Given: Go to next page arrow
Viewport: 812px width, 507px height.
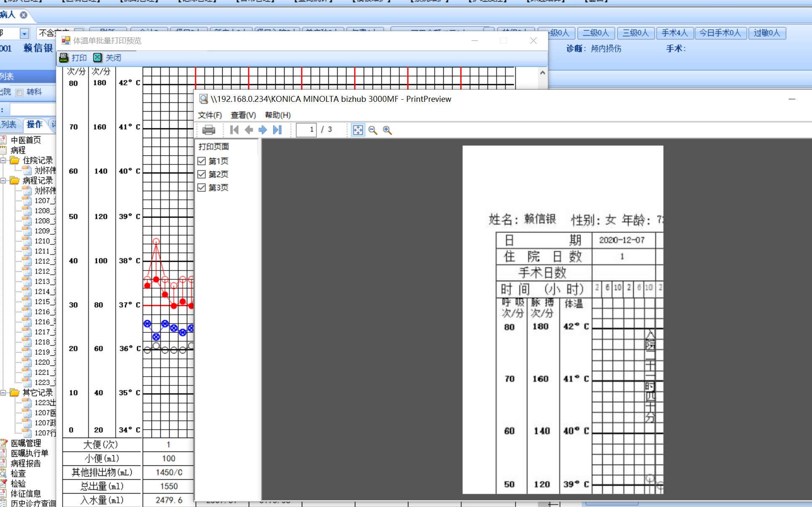Looking at the screenshot, I should [x=263, y=130].
